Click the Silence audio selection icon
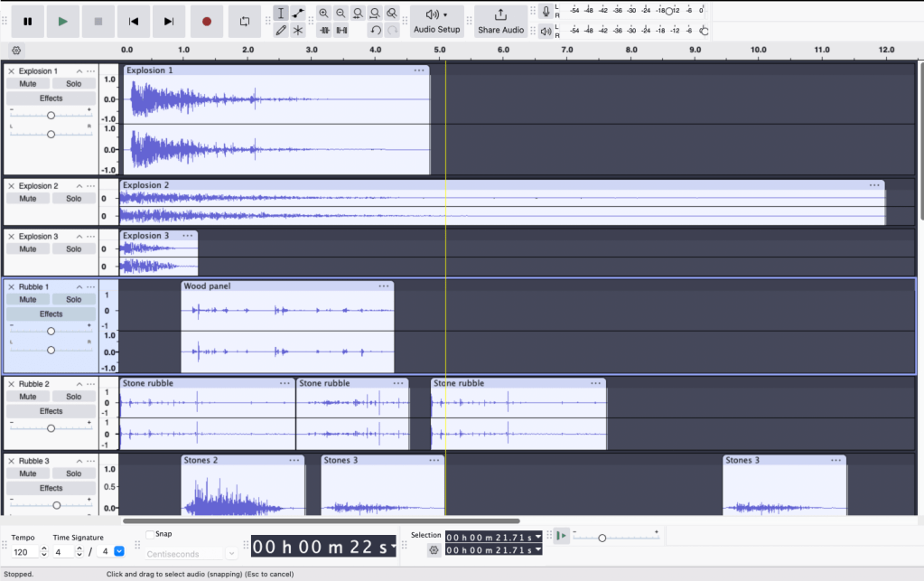 coord(341,30)
